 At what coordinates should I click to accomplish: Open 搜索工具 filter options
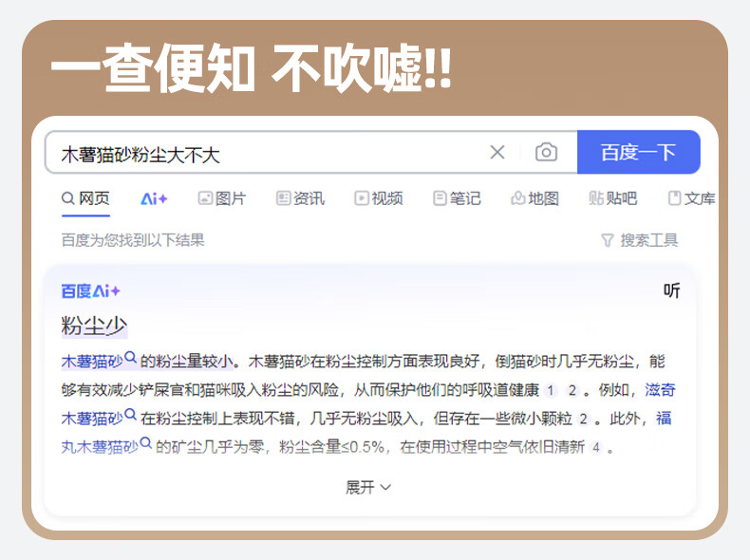[x=639, y=240]
